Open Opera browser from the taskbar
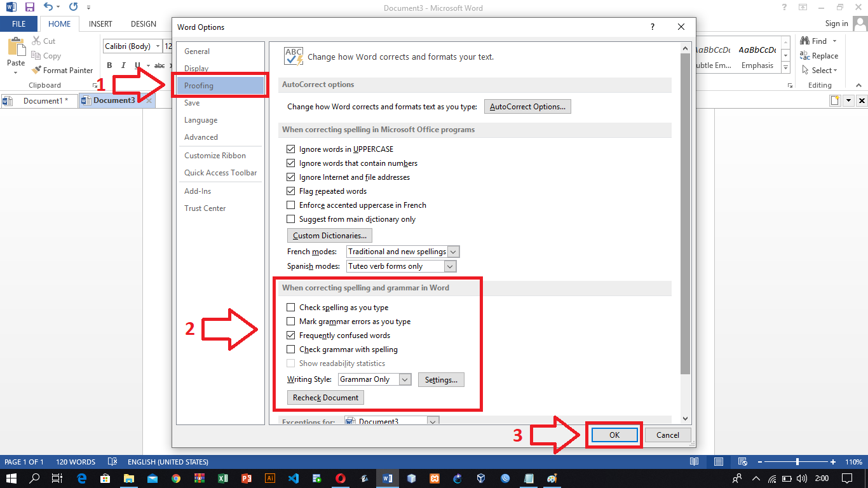The height and width of the screenshot is (488, 868). 341,478
